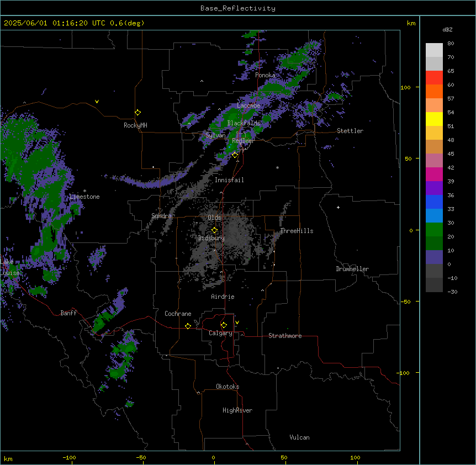Click the Lacombe city label
Viewport: 476px width, 465px height.
click(x=248, y=105)
